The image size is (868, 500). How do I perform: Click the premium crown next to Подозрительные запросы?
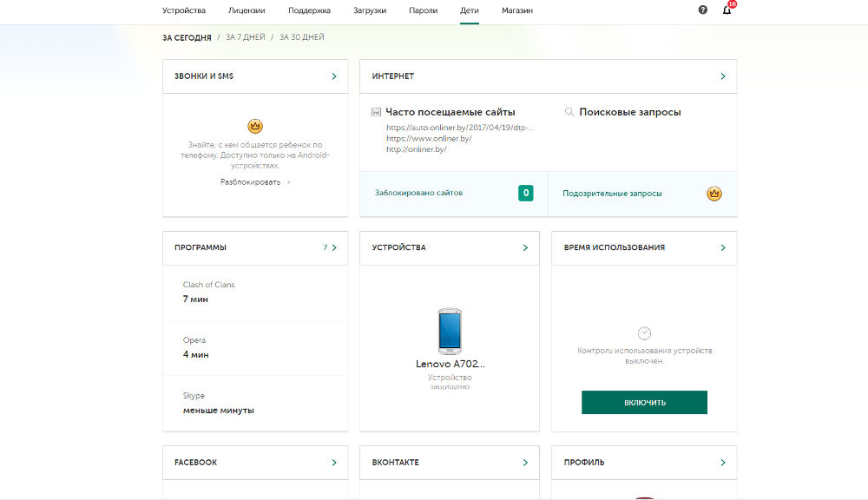pos(714,194)
